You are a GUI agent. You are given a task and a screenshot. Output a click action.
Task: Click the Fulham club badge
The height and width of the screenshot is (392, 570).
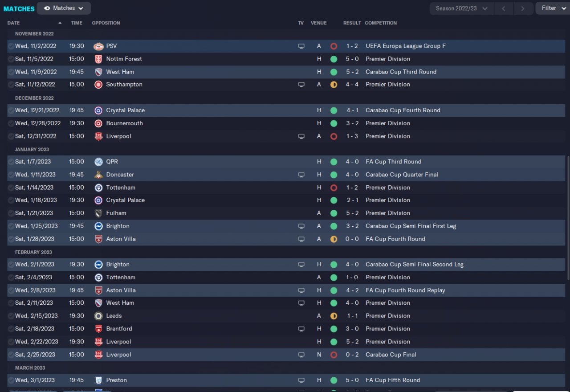click(x=98, y=213)
